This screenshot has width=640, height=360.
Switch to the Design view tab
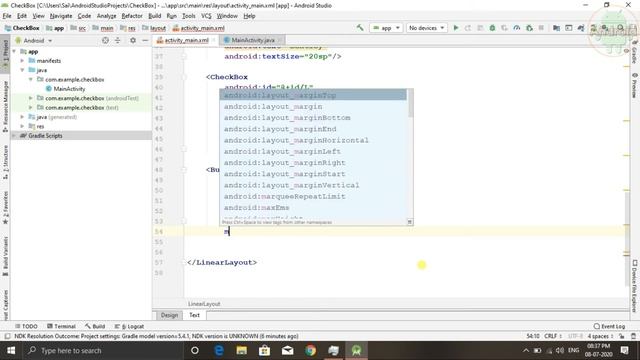169,315
